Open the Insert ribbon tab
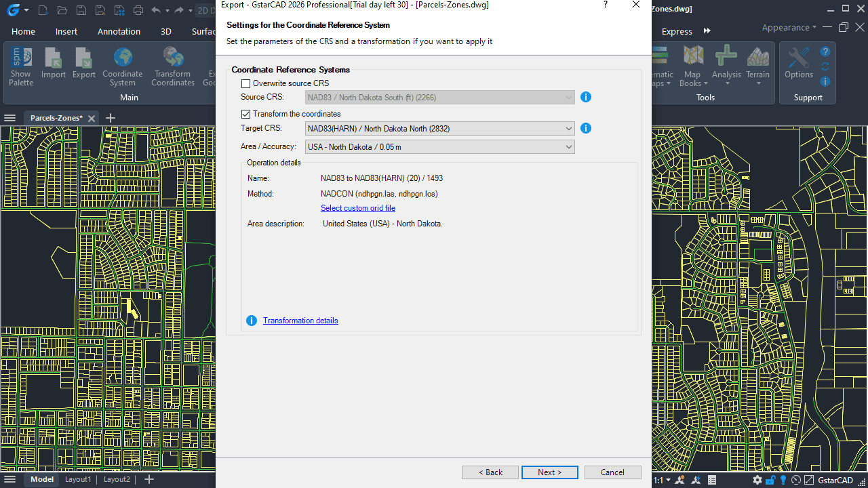Image resolution: width=868 pixels, height=488 pixels. click(x=66, y=31)
